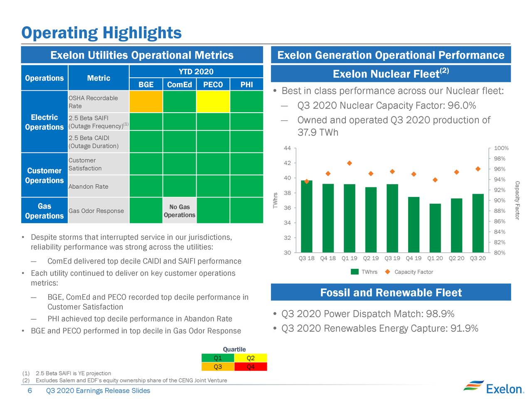Viewport: 532px width, 399px height.
Task: Click PECO's yellow OSHA Recordable Rate cell
Action: pyautogui.click(x=213, y=101)
